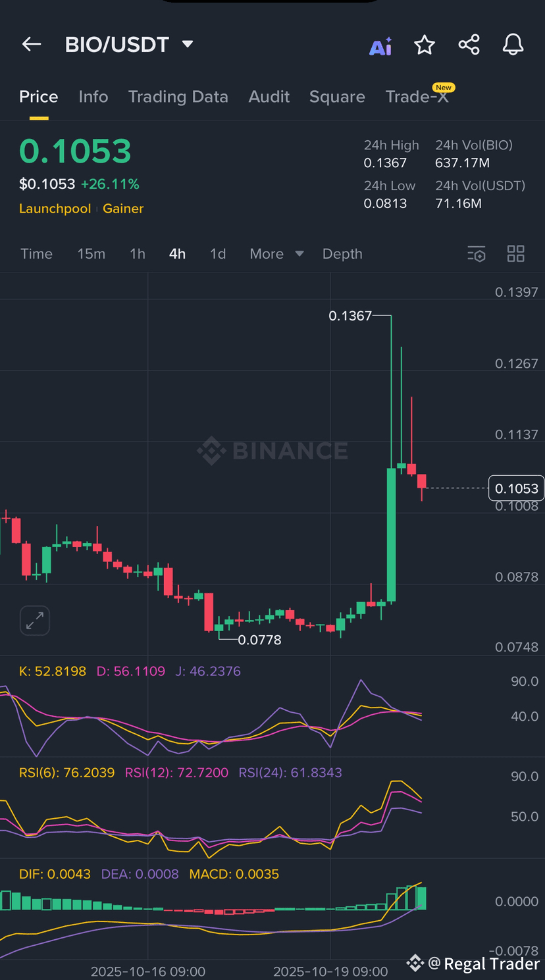Switch to the Trading Data tab
Image resolution: width=545 pixels, height=980 pixels.
point(178,97)
